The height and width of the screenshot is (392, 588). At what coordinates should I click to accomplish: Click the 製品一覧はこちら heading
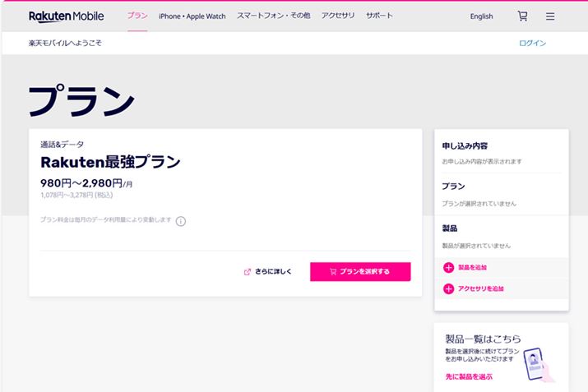(482, 338)
